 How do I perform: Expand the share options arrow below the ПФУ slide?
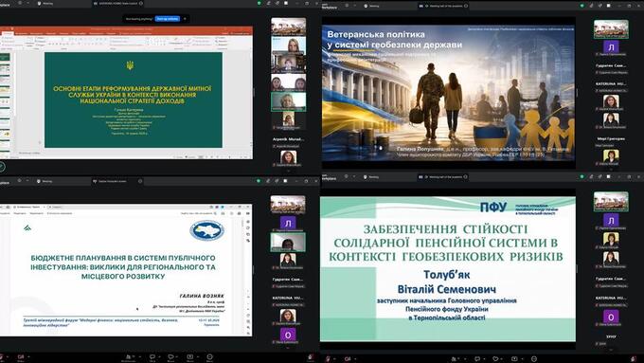pos(523,359)
